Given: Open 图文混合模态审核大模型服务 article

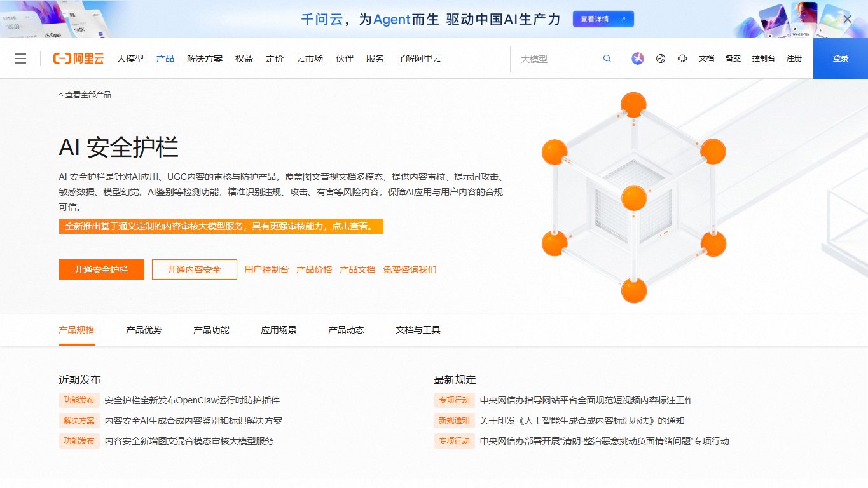Looking at the screenshot, I should click(x=189, y=441).
